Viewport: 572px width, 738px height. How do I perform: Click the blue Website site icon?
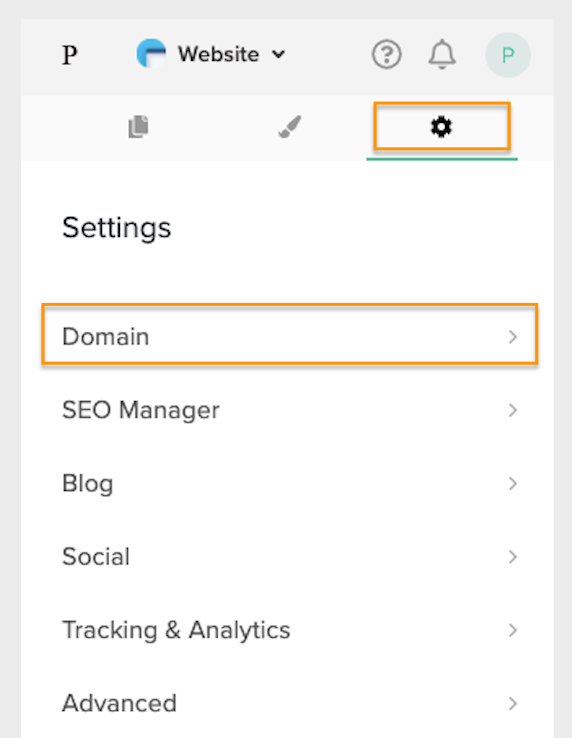point(151,53)
